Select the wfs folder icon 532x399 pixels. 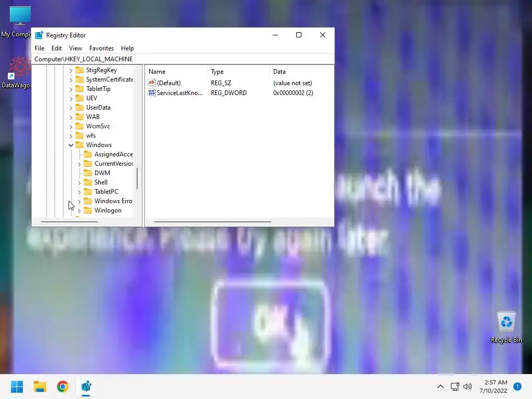(79, 136)
